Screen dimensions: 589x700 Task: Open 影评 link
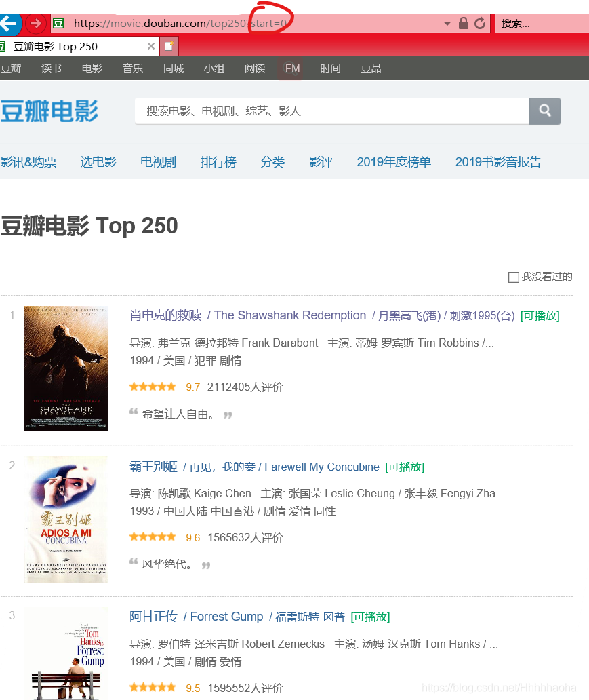321,161
